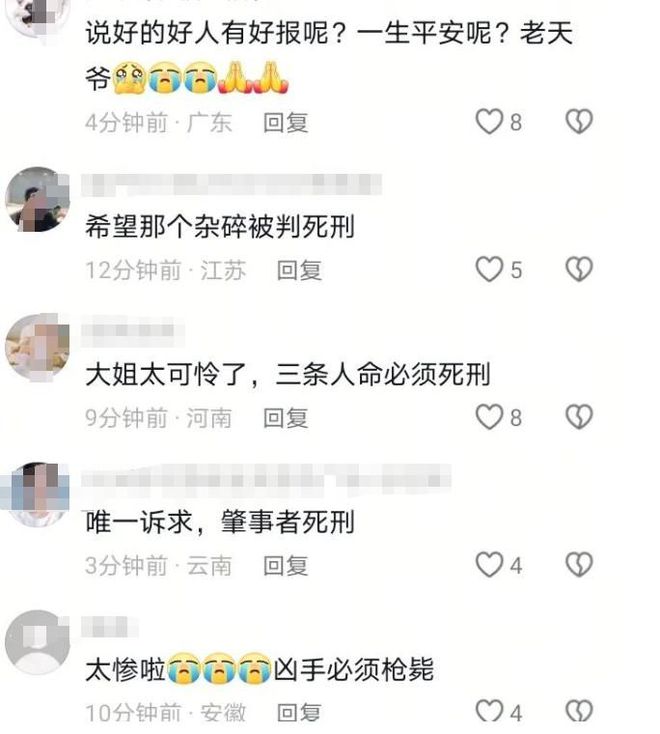Like the Jiangsu comment with 5 likes
The width and height of the screenshot is (660, 734).
point(489,269)
